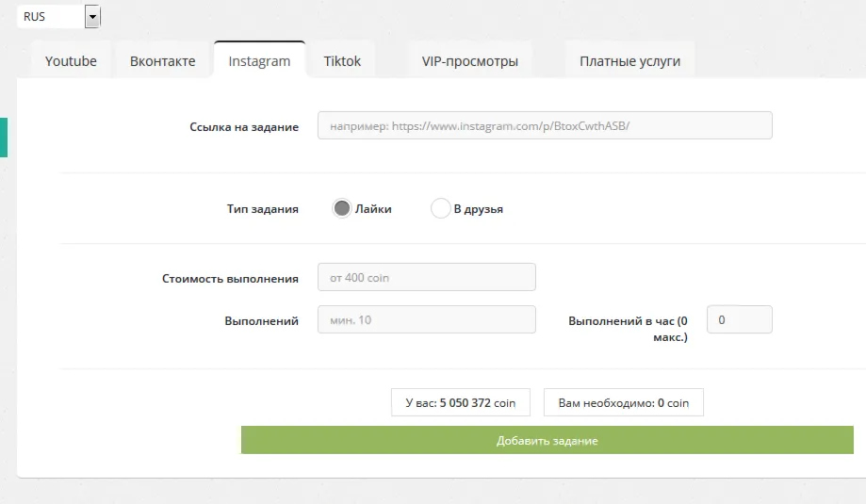Viewport: 866px width, 504px height.
Task: Switch to the Youtube tab
Action: (71, 60)
